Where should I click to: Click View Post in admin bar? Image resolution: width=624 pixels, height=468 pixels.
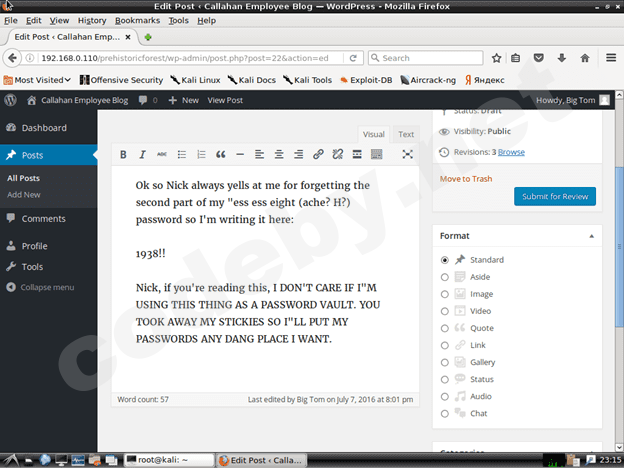(x=225, y=100)
